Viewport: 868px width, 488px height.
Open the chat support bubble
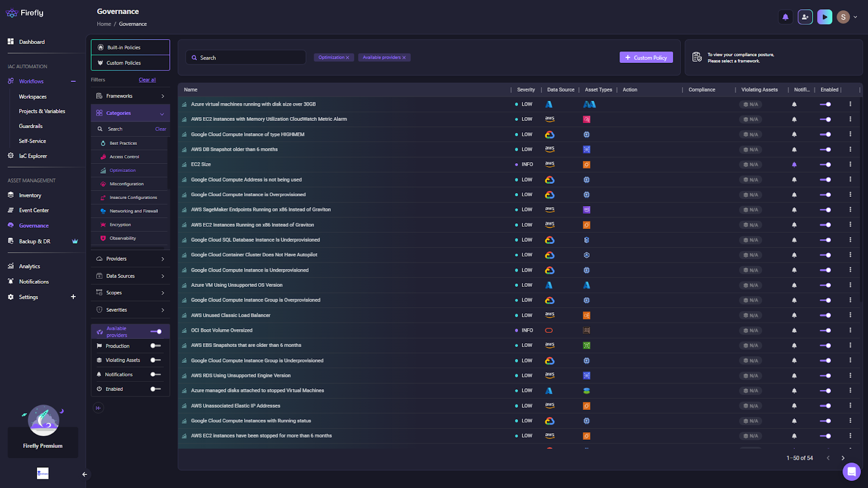point(851,471)
